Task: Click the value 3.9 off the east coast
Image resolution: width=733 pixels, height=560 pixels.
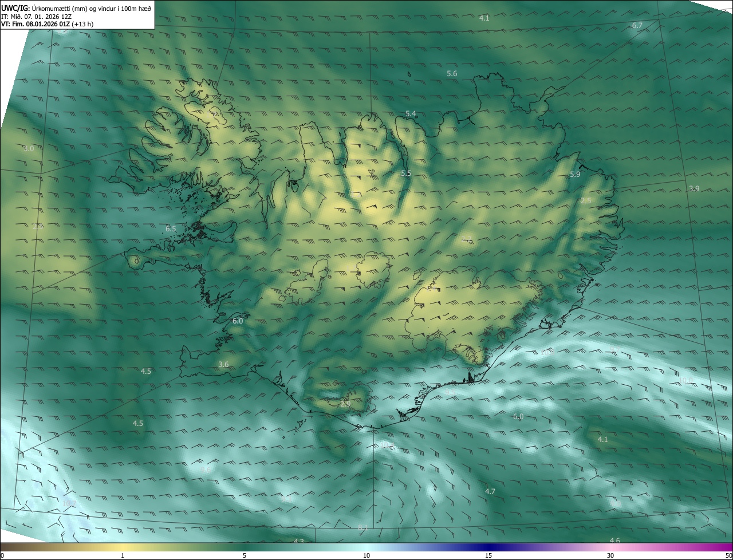Action: coord(693,188)
